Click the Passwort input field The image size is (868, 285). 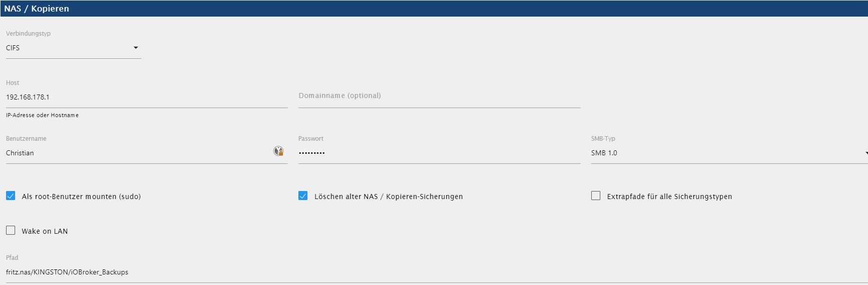pos(439,153)
